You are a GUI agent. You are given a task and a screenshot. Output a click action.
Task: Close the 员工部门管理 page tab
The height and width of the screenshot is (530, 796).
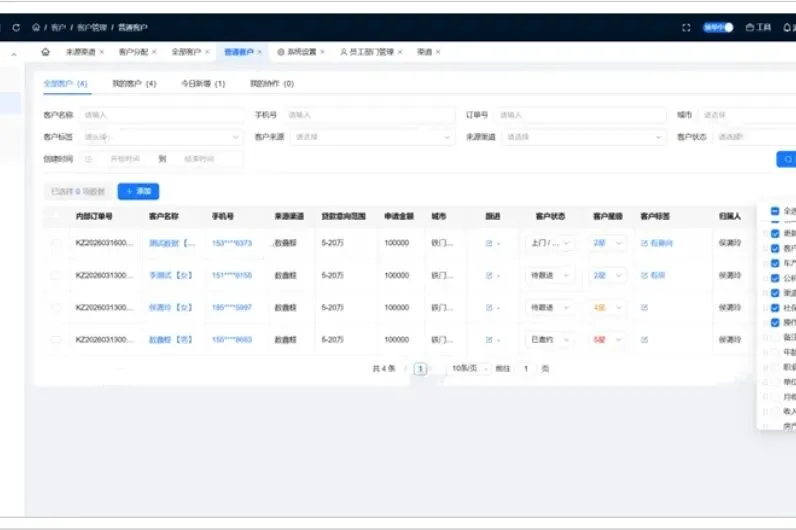pos(400,52)
